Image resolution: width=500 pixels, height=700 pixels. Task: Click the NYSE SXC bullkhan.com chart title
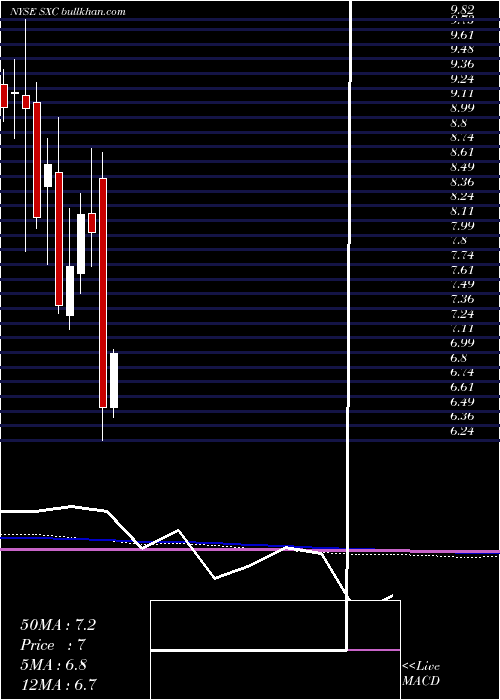pos(67,12)
